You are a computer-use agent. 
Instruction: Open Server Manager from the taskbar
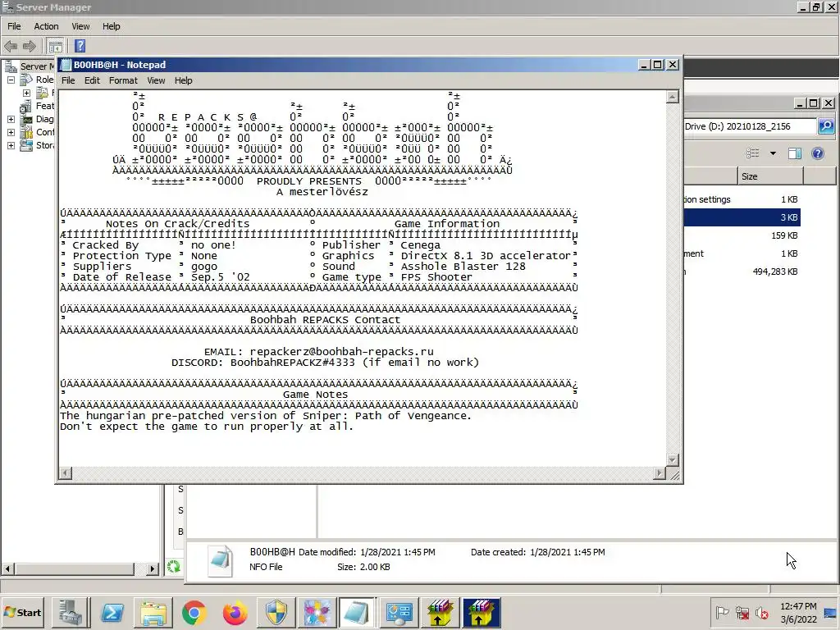71,613
